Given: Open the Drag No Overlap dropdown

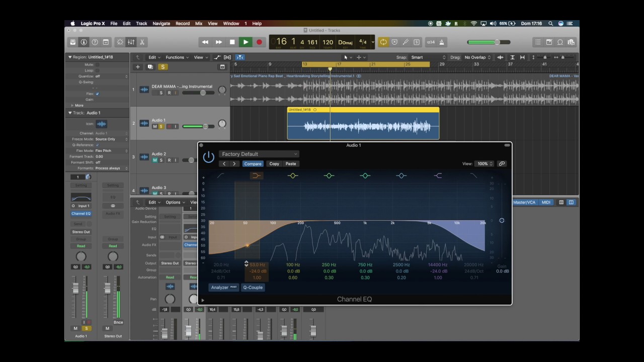Looking at the screenshot, I should [x=477, y=57].
